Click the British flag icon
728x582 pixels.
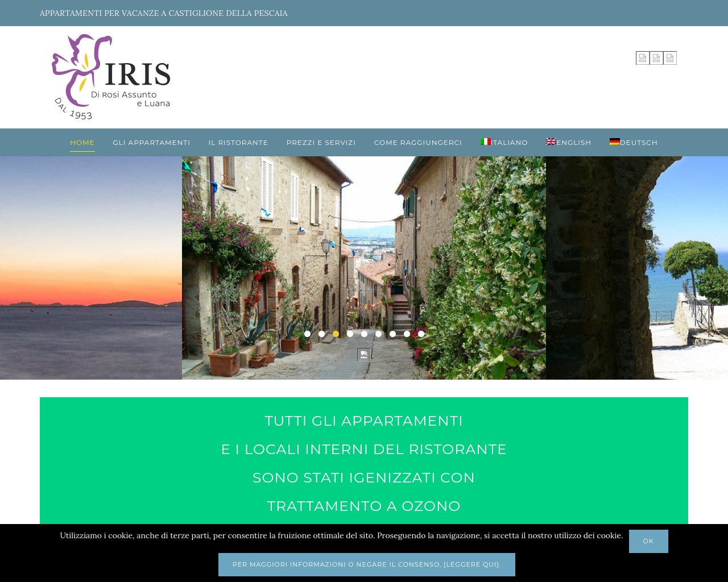click(x=551, y=142)
